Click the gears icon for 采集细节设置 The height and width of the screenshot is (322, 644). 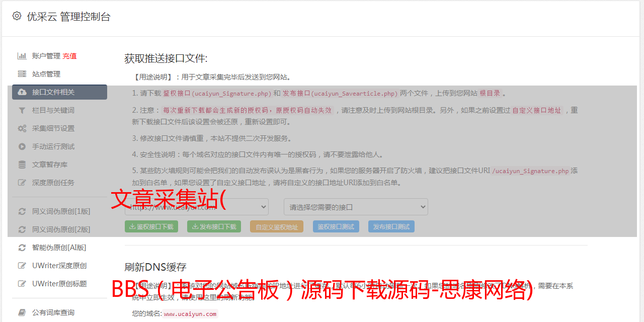[x=22, y=128]
